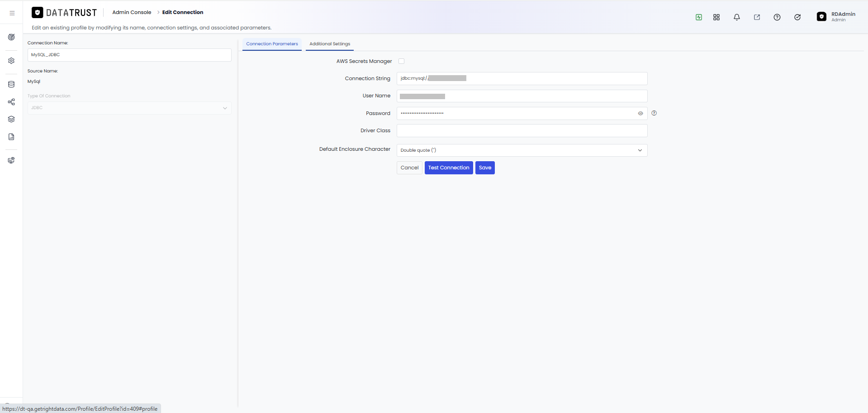The width and height of the screenshot is (868, 413).
Task: Click the DataTrust shield logo
Action: tap(38, 13)
